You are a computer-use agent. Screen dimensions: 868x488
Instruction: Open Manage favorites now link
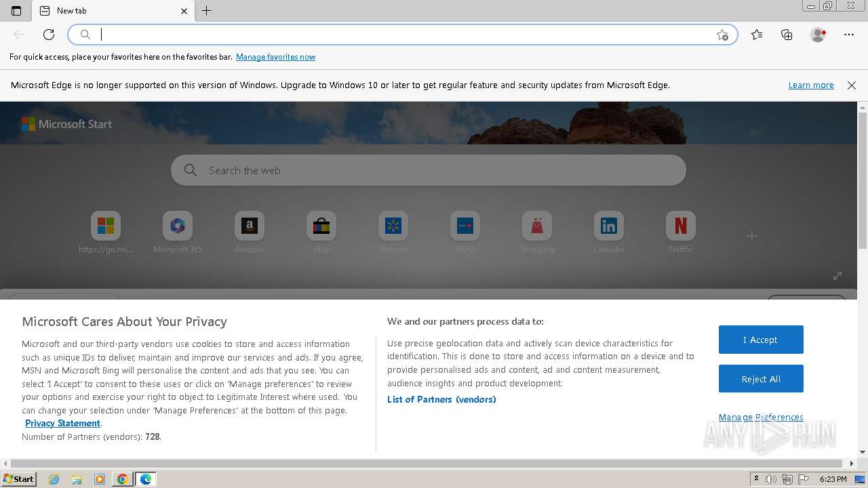click(x=275, y=57)
